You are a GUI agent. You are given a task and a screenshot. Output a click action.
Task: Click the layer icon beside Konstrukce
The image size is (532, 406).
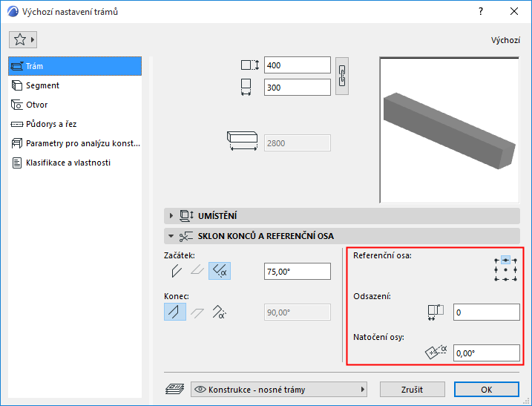coord(174,389)
